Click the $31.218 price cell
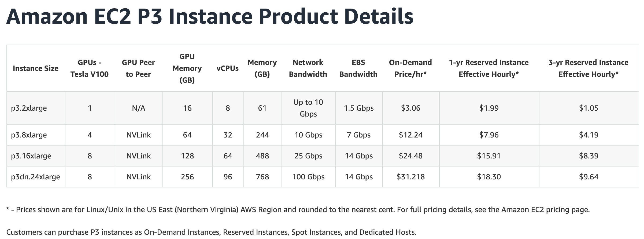This screenshot has width=644, height=239. point(410,177)
